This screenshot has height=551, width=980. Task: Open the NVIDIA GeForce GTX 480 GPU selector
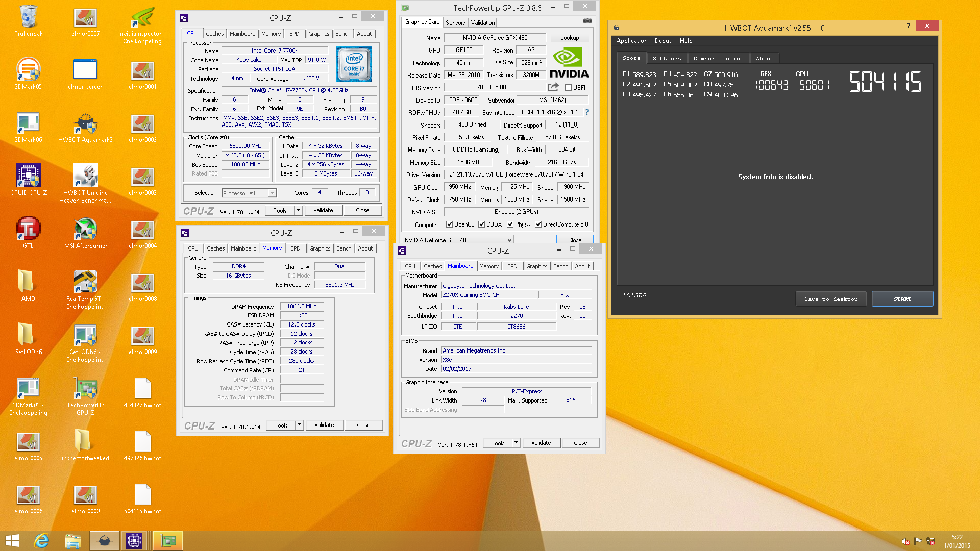pyautogui.click(x=458, y=240)
